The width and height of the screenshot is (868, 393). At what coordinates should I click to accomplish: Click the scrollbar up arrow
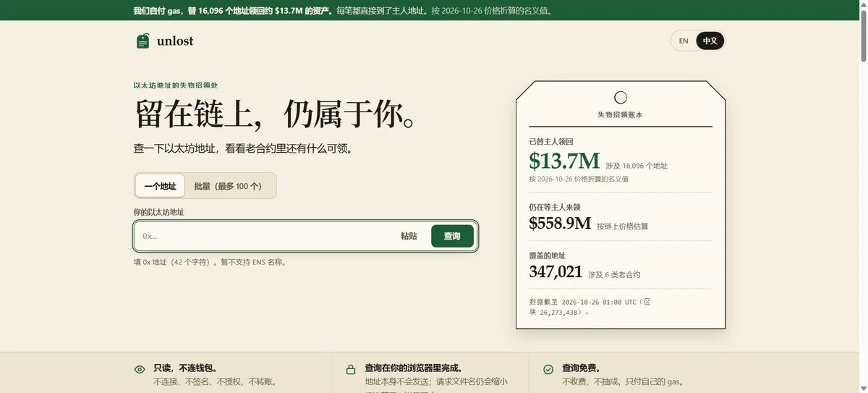point(862,5)
